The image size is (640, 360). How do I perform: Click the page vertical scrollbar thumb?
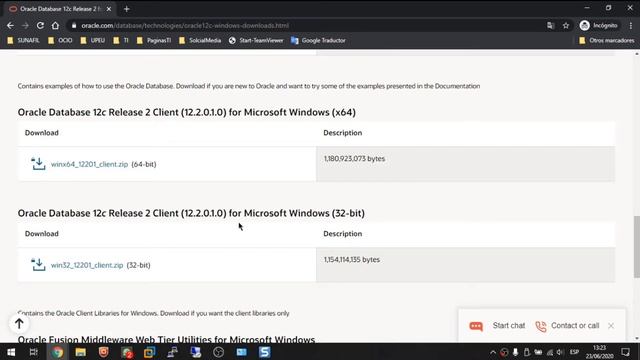click(x=637, y=247)
